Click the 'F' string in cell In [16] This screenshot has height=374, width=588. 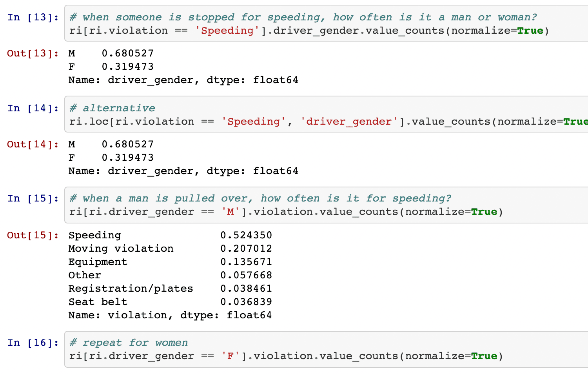(x=230, y=356)
